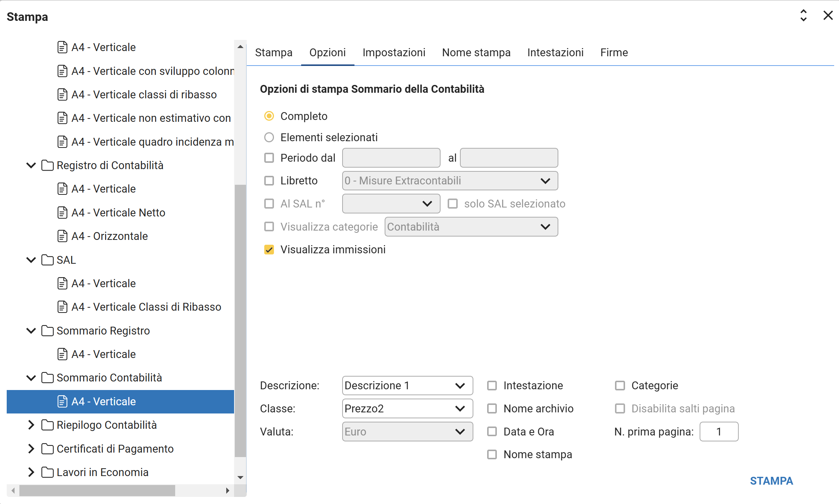Click the expand/collapse dialog arrows icon
This screenshot has width=839, height=504.
[x=803, y=16]
